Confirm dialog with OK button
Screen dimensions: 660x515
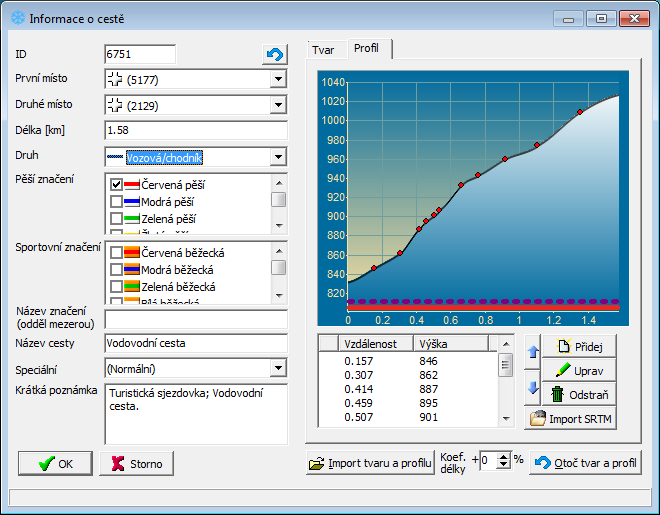tap(55, 464)
